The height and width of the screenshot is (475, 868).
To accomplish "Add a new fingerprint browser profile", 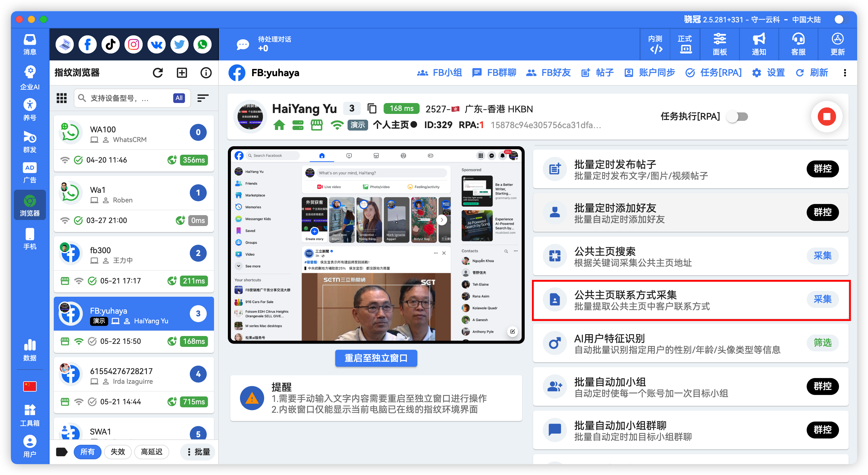I will [x=182, y=73].
